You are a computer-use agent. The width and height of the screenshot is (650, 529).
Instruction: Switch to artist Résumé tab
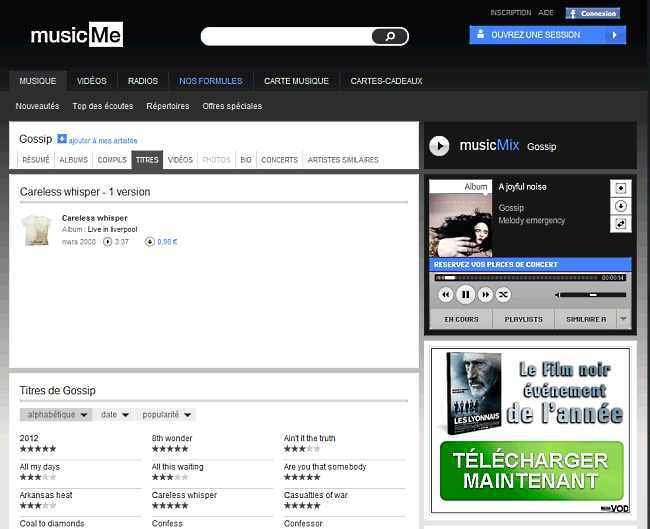[36, 160]
